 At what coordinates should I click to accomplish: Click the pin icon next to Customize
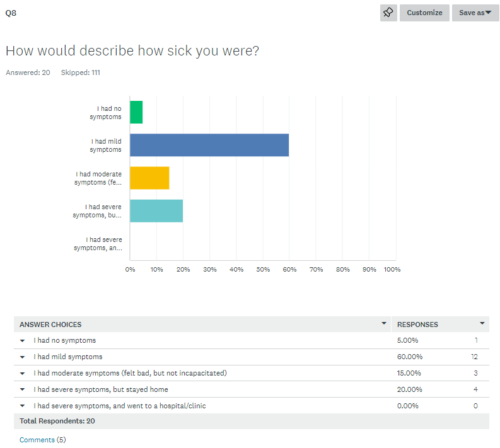click(x=388, y=13)
